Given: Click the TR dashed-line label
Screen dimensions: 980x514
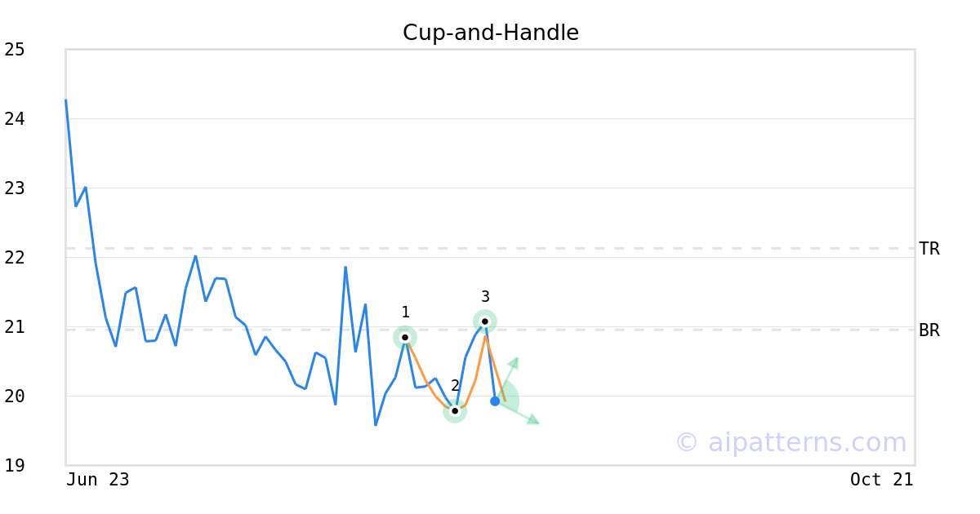Looking at the screenshot, I should (929, 249).
